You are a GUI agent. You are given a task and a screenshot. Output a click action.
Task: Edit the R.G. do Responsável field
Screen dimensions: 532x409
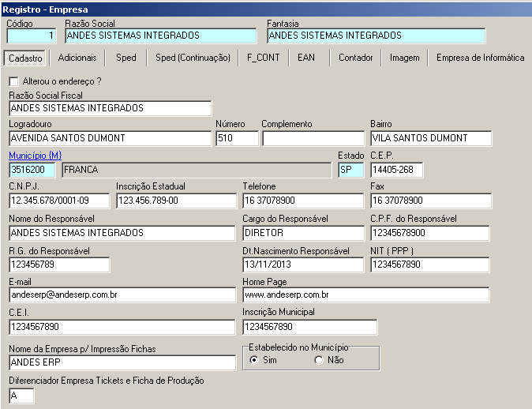tap(59, 265)
